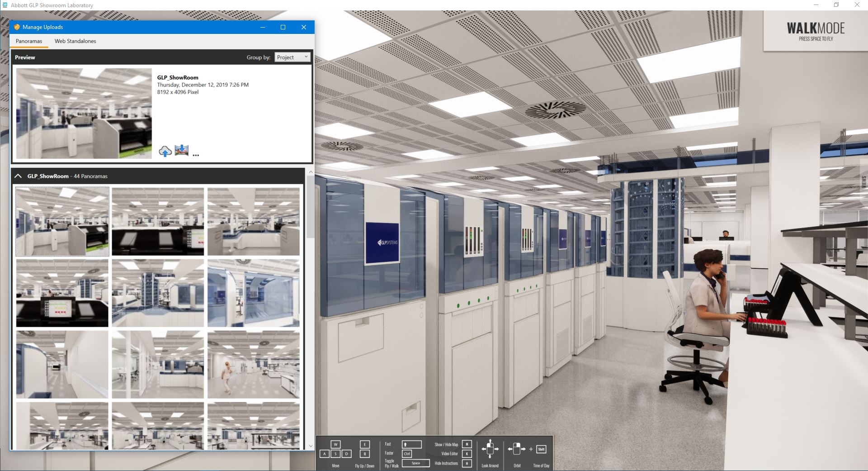Open the Group by Project dropdown
Image resolution: width=868 pixels, height=471 pixels.
point(292,57)
